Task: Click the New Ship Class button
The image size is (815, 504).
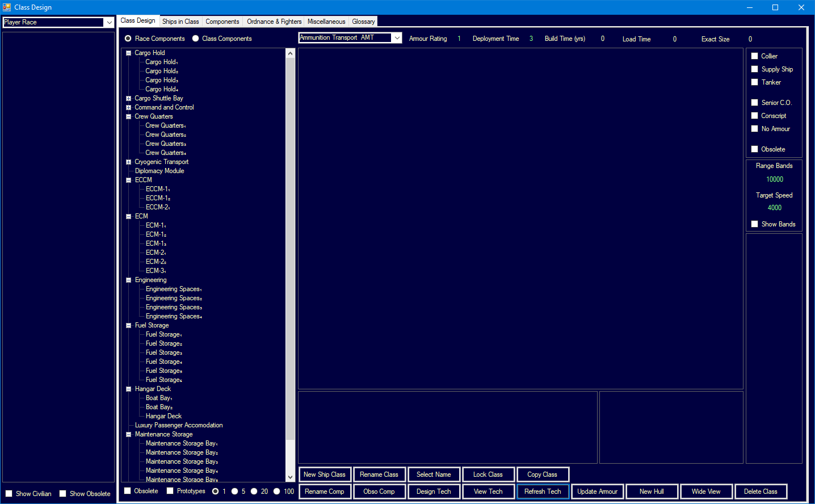Action: tap(325, 474)
